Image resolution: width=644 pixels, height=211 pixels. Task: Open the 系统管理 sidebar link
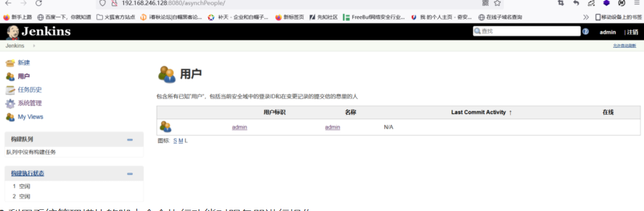tap(30, 103)
